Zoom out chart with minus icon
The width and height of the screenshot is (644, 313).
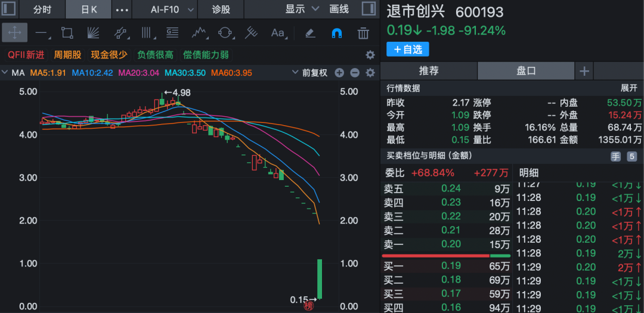click(355, 73)
